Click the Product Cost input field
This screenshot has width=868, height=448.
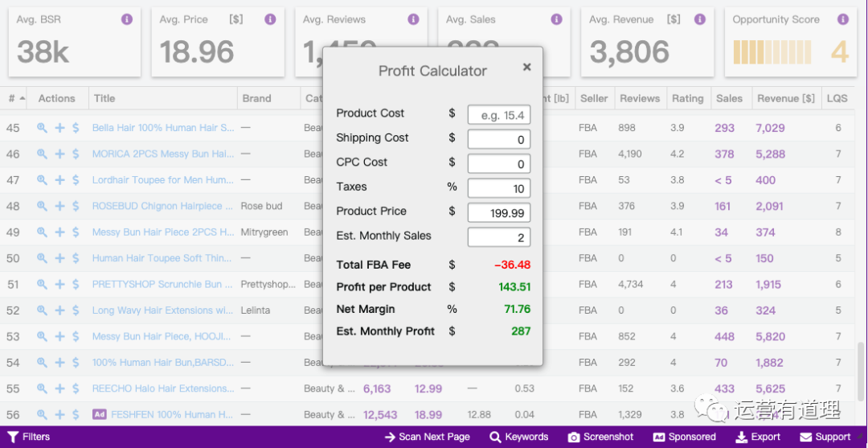click(498, 115)
